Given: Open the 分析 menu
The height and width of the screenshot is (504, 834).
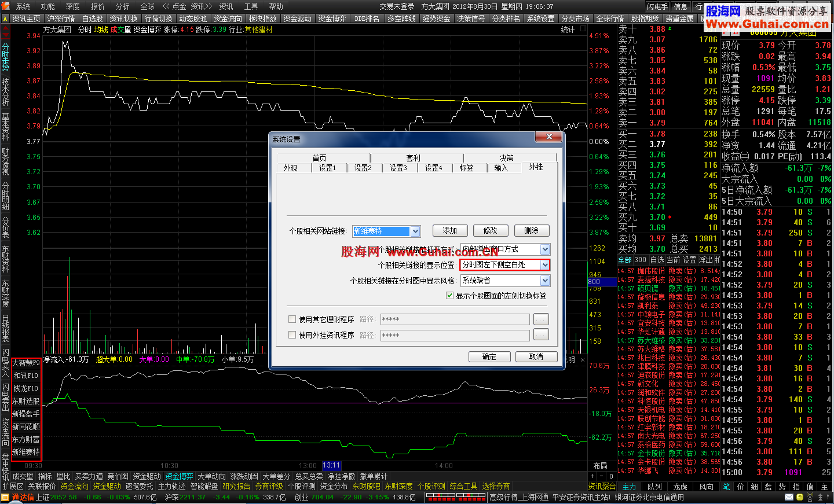Looking at the screenshot, I should (x=123, y=6).
